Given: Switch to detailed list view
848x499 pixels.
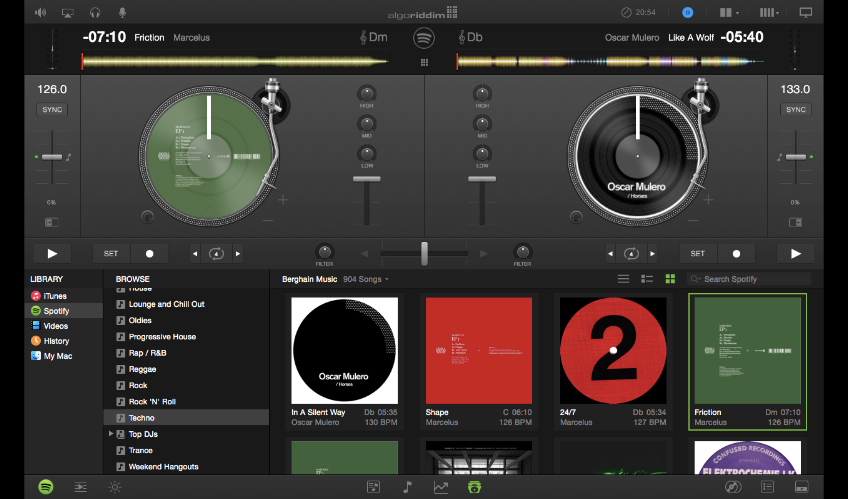Looking at the screenshot, I should click(x=647, y=279).
